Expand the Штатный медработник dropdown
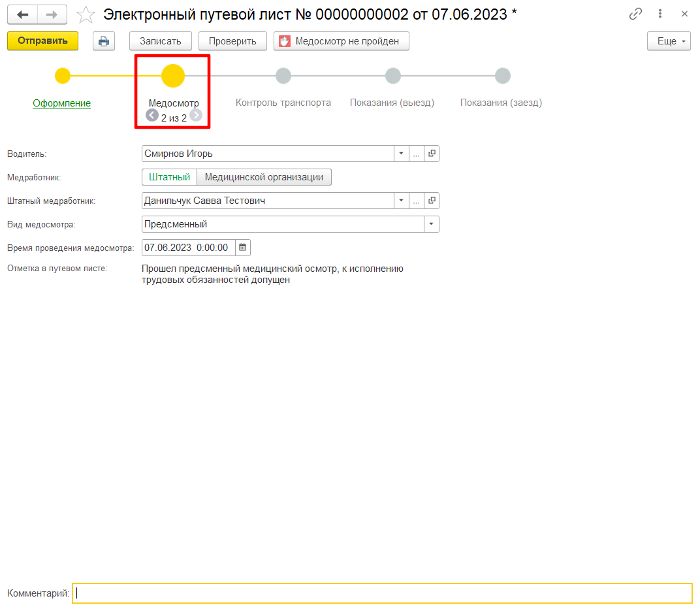The image size is (700, 609). click(x=402, y=201)
